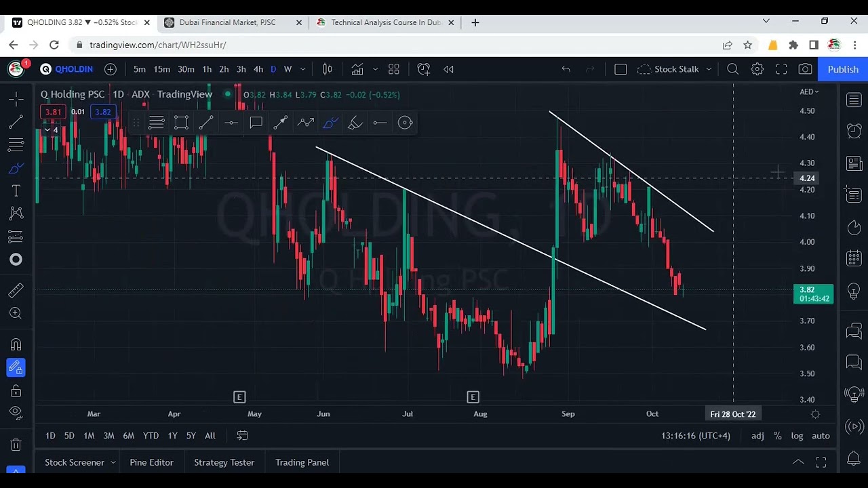The image size is (868, 488).
Task: Lock all drawing tools
Action: pyautogui.click(x=16, y=391)
